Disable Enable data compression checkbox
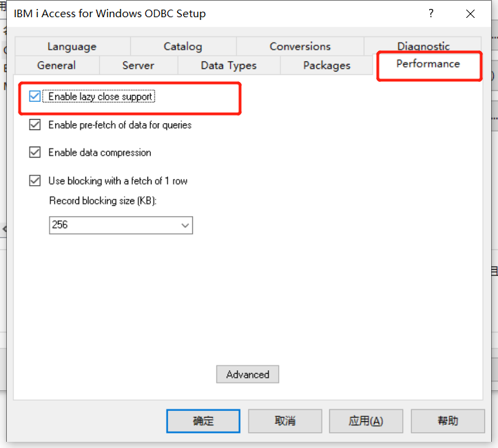Screen dimensions: 498x448 point(34,152)
